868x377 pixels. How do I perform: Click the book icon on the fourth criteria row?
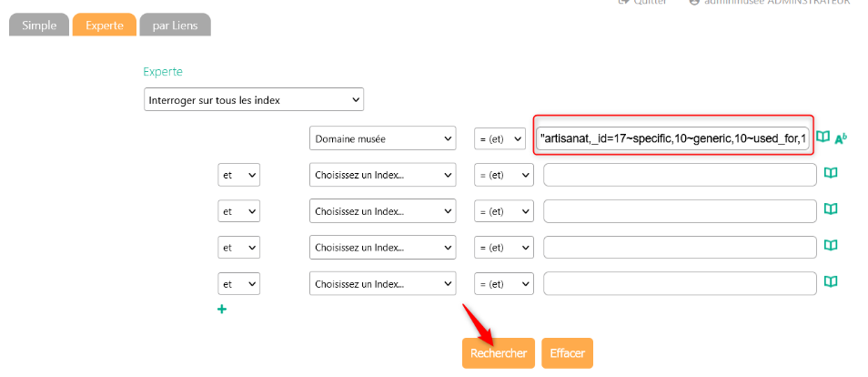[830, 246]
